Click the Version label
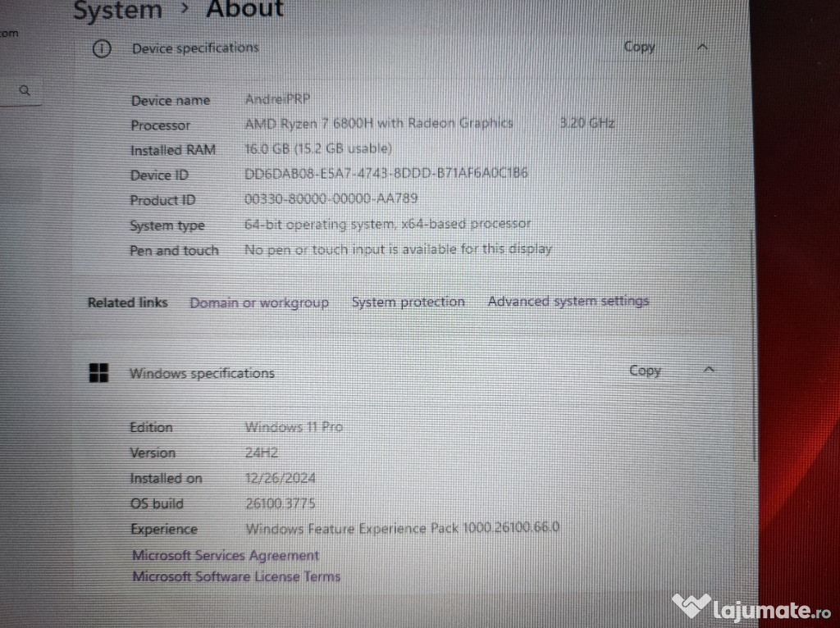 tap(153, 453)
